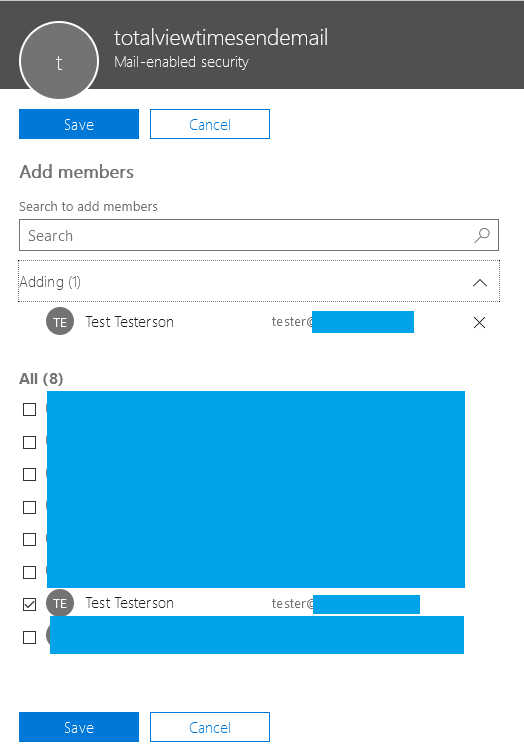The width and height of the screenshot is (524, 754).
Task: Tick the third checkbox in All list
Action: pyautogui.click(x=29, y=474)
